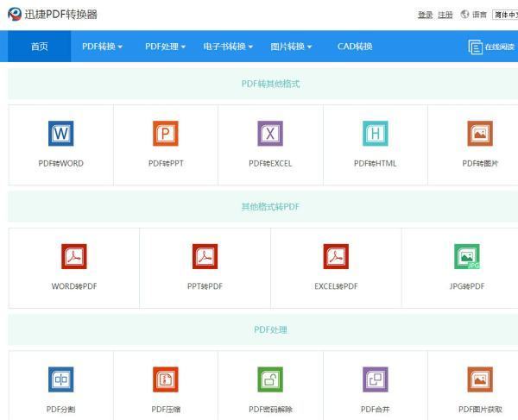Click the 在线阅读 document icon
The height and width of the screenshot is (420, 518).
click(x=475, y=47)
